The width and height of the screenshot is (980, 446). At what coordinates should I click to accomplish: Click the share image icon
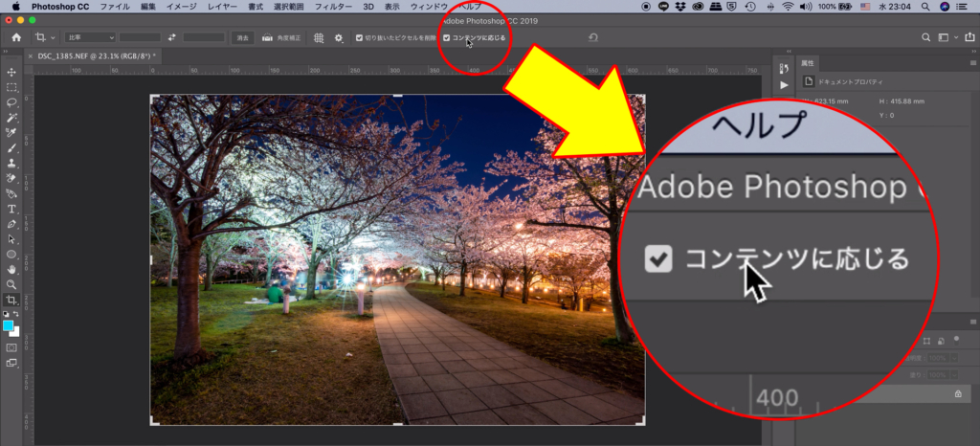(x=969, y=37)
